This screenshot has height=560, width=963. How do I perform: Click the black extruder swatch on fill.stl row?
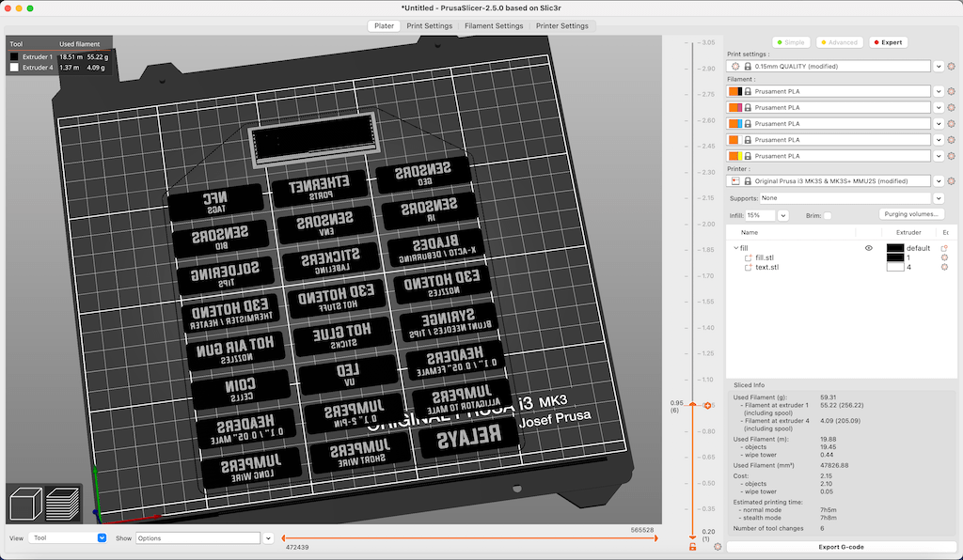point(895,257)
